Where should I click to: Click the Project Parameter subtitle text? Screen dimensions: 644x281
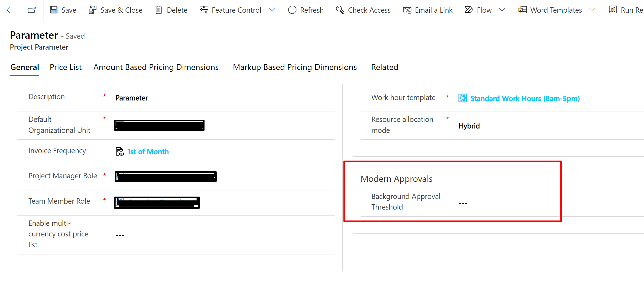point(39,47)
